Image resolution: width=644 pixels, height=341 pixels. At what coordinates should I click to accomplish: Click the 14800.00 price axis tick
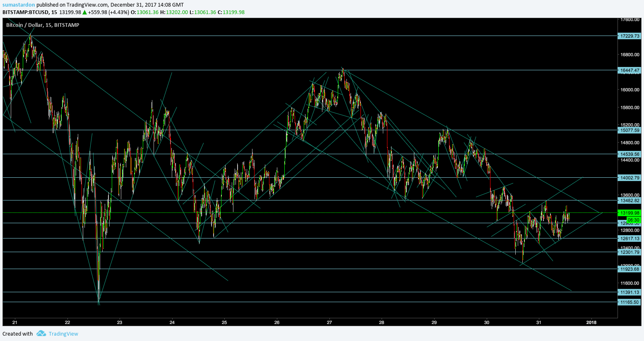tap(630, 143)
